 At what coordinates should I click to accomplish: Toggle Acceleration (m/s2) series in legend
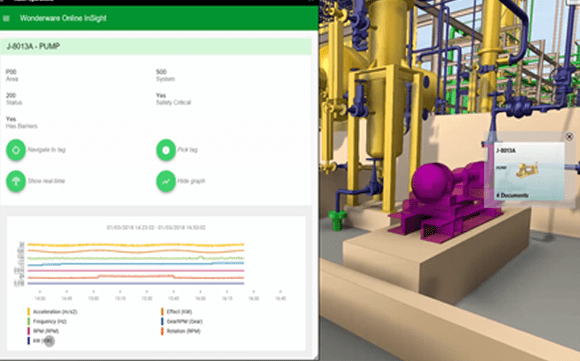point(55,312)
